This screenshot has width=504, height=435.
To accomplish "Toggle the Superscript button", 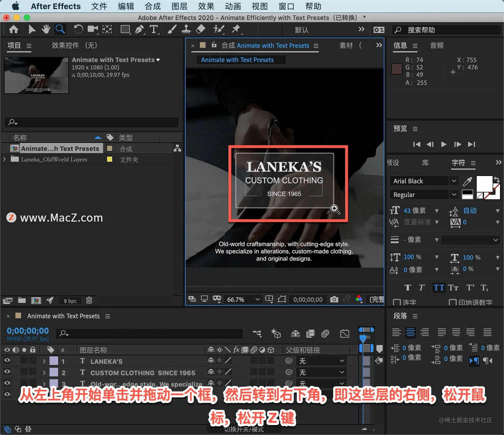I will pos(470,287).
